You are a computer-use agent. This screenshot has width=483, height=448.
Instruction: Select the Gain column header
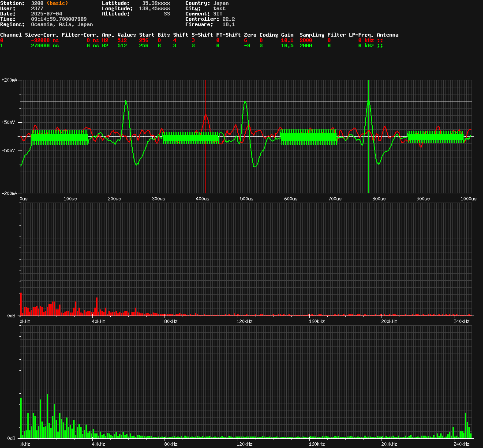click(287, 35)
